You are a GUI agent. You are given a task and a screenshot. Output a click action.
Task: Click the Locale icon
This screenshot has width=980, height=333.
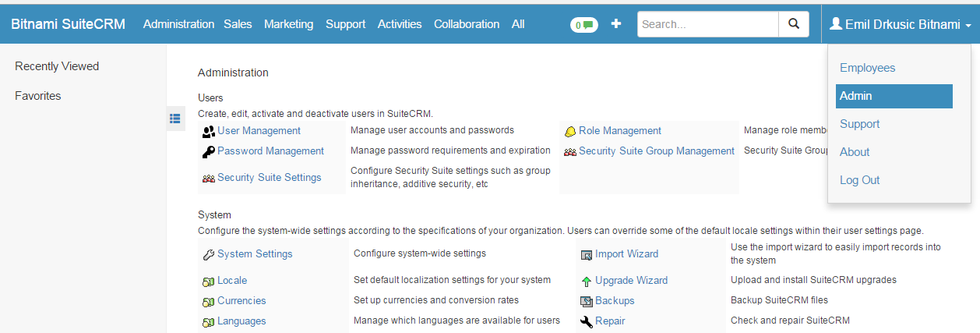click(208, 281)
